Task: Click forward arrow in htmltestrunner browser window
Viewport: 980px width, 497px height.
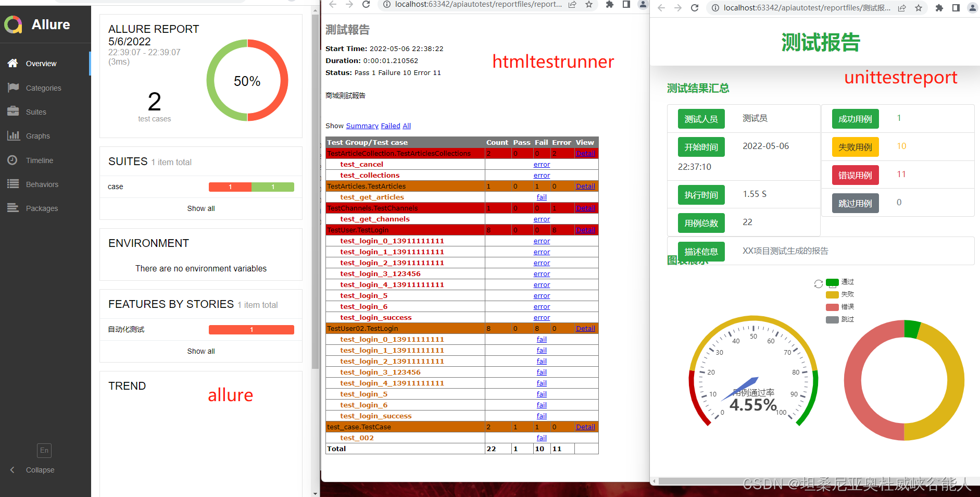Action: click(349, 4)
